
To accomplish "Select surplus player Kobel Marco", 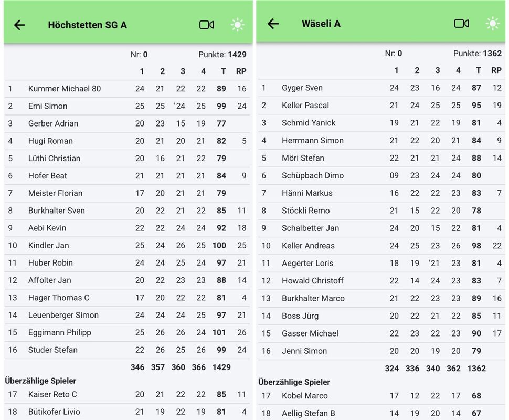I will [305, 396].
